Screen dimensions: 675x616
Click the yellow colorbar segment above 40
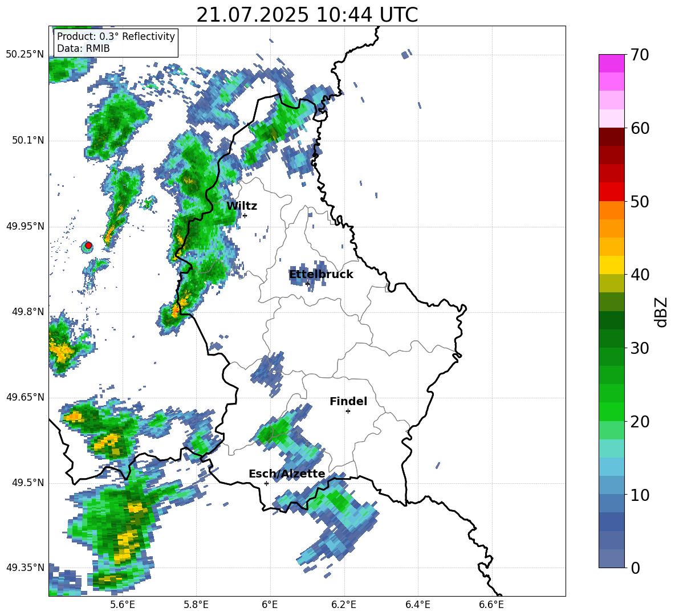611,265
